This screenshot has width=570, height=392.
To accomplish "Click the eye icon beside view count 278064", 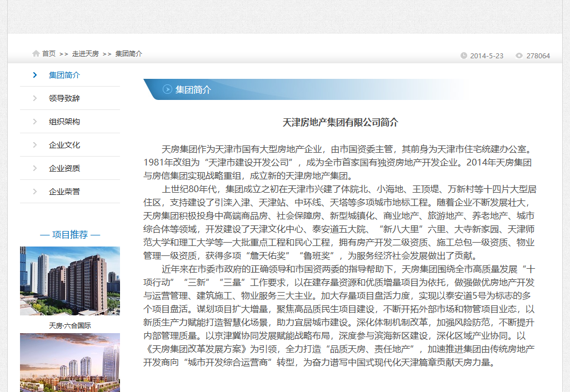I will tap(519, 56).
